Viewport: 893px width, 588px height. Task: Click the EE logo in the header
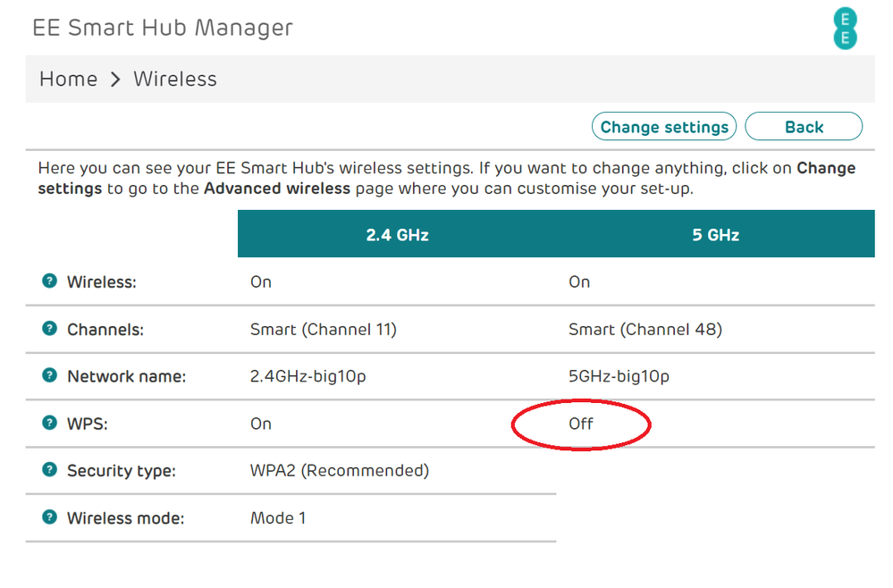coord(845,29)
